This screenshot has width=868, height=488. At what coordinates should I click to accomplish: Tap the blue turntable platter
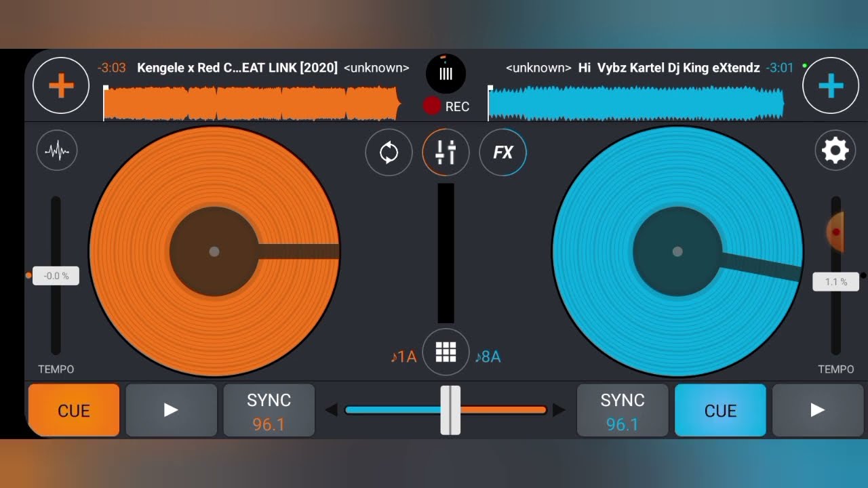[677, 251]
